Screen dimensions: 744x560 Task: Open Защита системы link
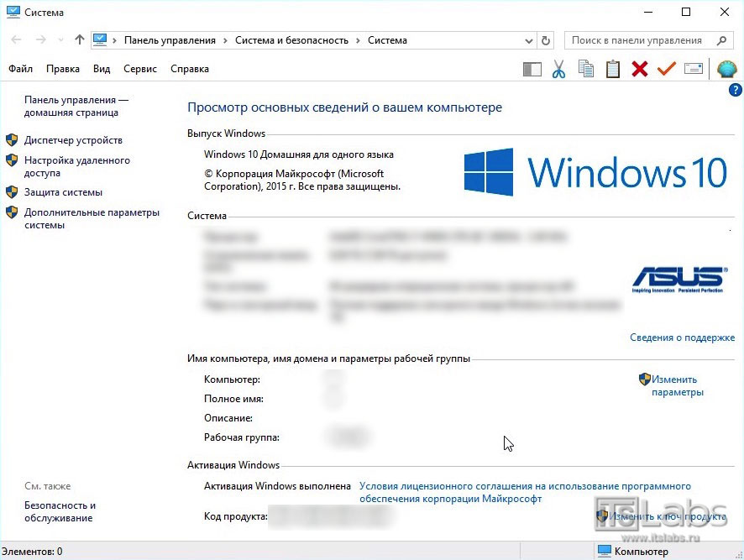pos(63,192)
